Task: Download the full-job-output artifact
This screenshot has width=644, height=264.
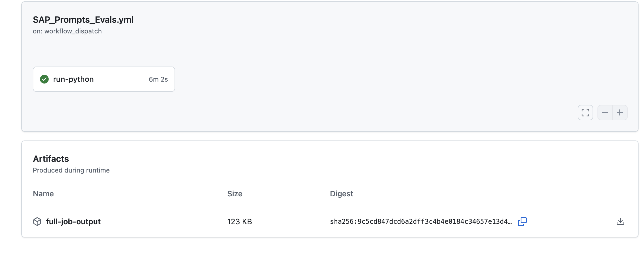Action: [x=620, y=222]
